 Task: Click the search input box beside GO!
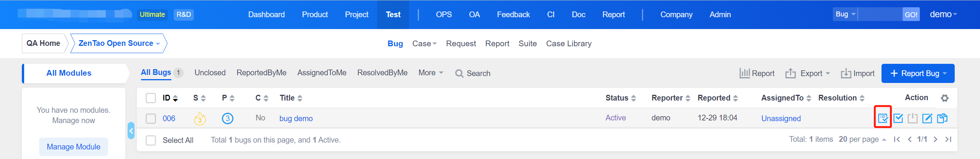click(x=879, y=15)
